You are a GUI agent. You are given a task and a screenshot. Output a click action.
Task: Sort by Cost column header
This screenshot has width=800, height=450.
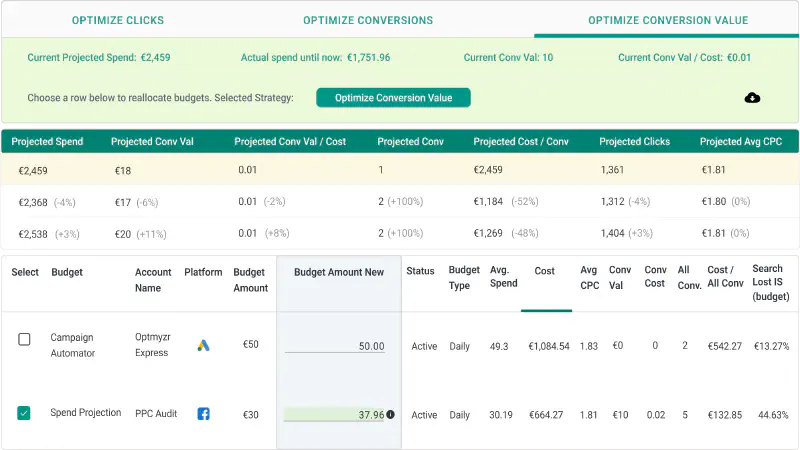(544, 271)
